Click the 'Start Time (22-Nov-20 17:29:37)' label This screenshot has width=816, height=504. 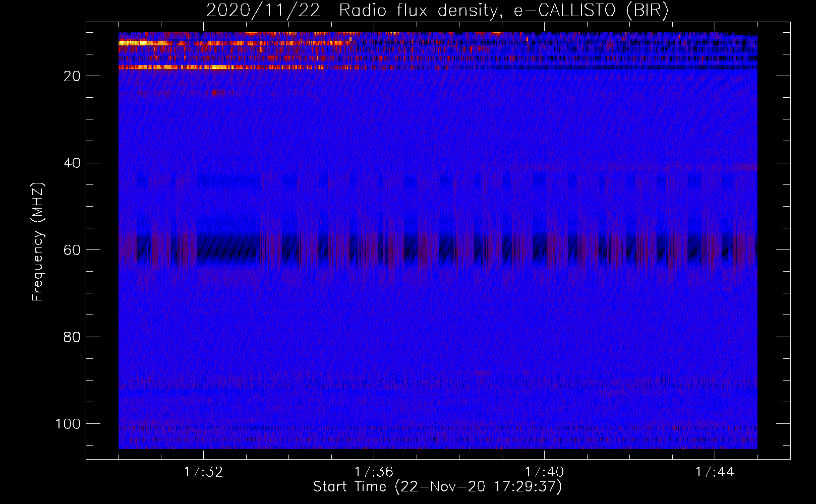click(437, 487)
